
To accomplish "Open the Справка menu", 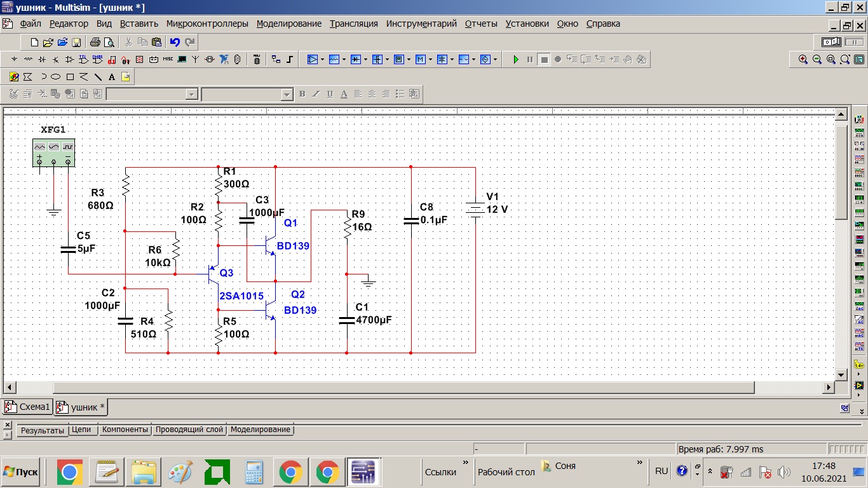I will click(603, 24).
